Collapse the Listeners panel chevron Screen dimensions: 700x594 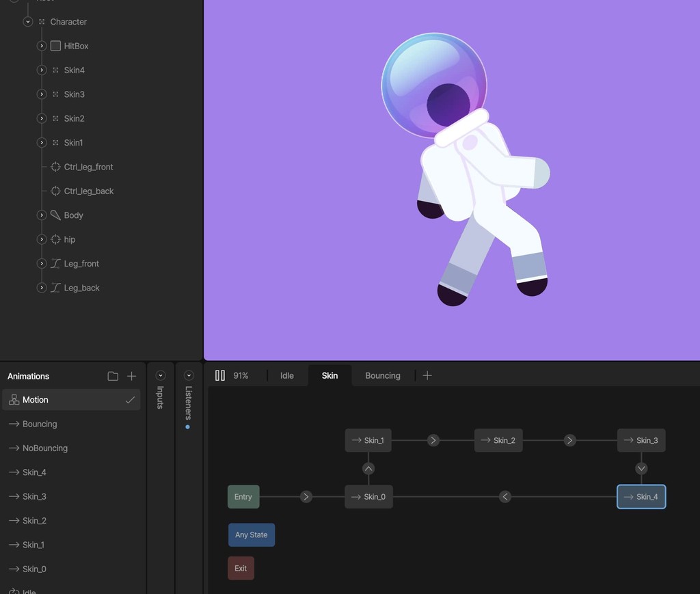point(189,375)
